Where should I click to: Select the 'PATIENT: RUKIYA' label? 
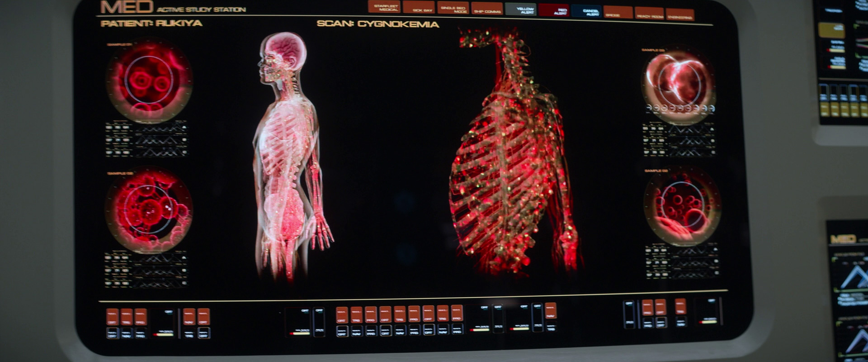(151, 23)
